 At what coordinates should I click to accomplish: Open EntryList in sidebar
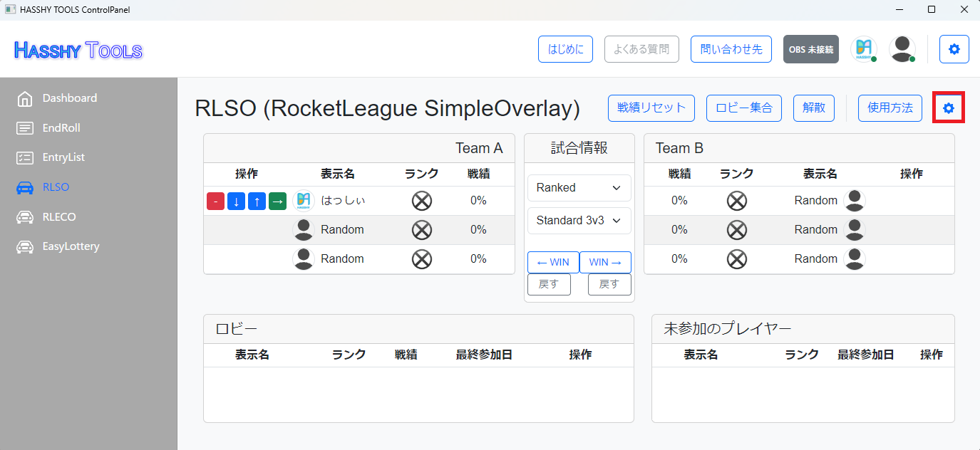(x=63, y=157)
